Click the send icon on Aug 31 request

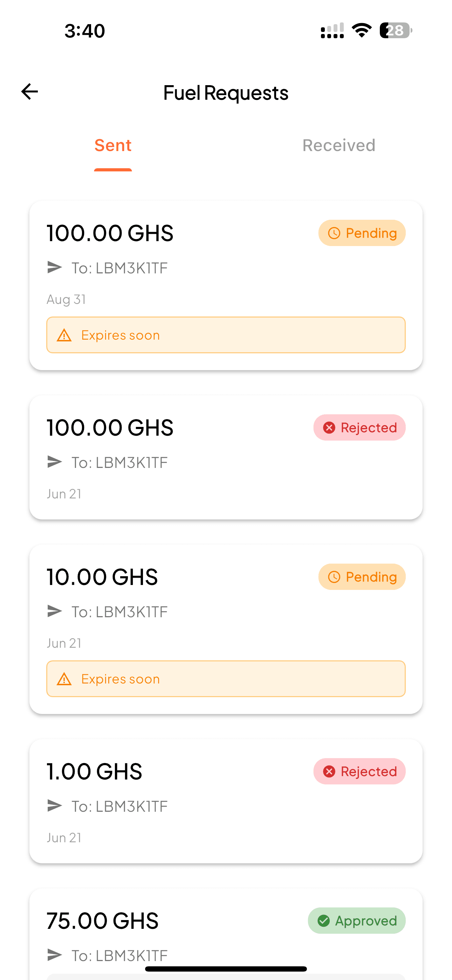54,267
